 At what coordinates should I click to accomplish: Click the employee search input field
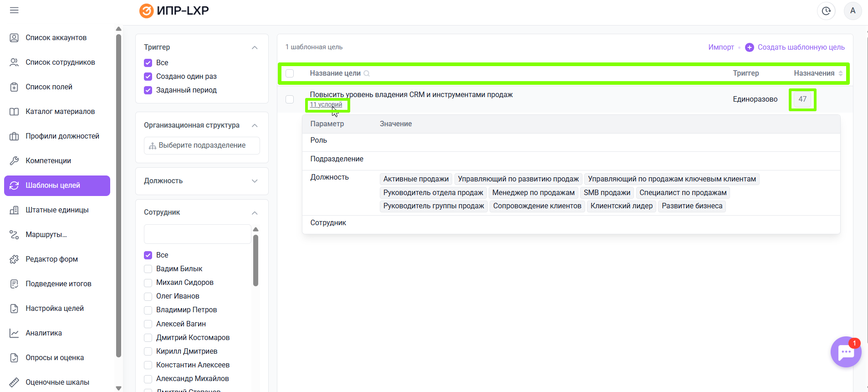[x=197, y=234]
